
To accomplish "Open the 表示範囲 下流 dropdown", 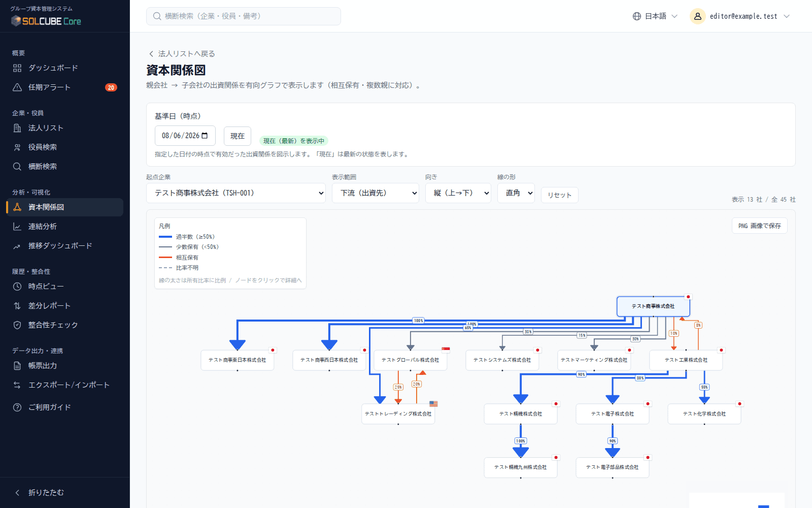I will click(376, 193).
